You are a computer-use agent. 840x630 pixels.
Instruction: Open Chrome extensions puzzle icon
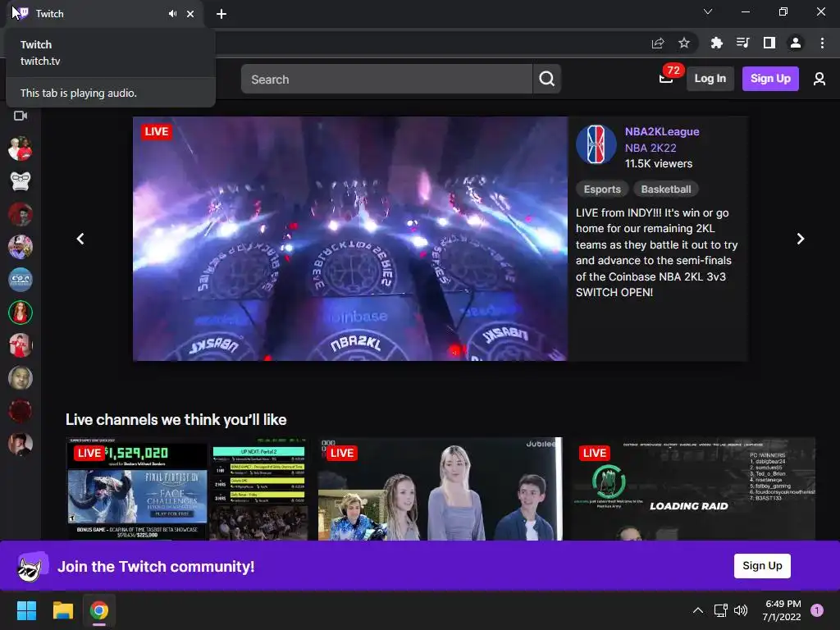pos(717,43)
